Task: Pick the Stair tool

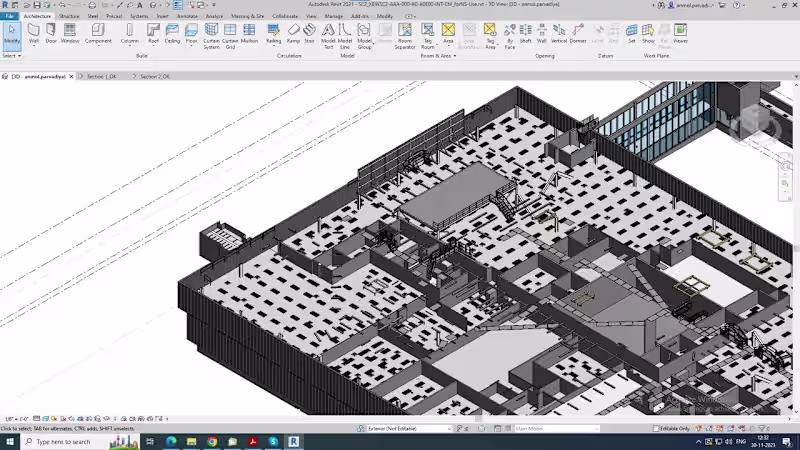Action: pyautogui.click(x=309, y=34)
